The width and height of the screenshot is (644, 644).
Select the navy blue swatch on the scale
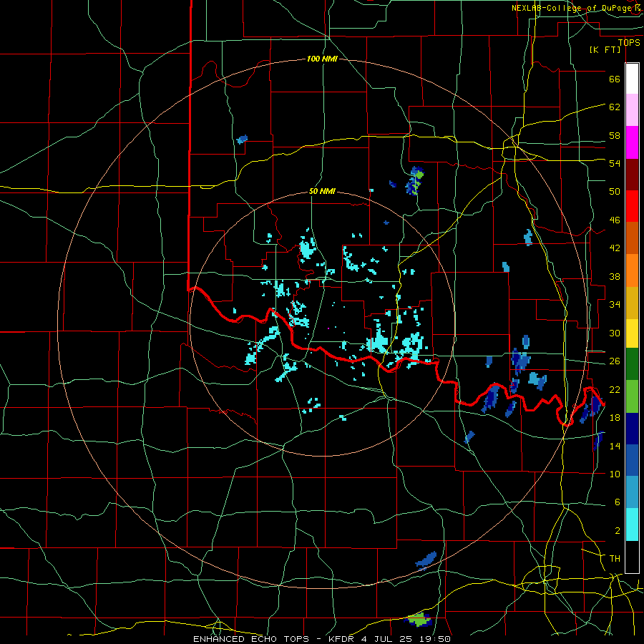point(632,429)
